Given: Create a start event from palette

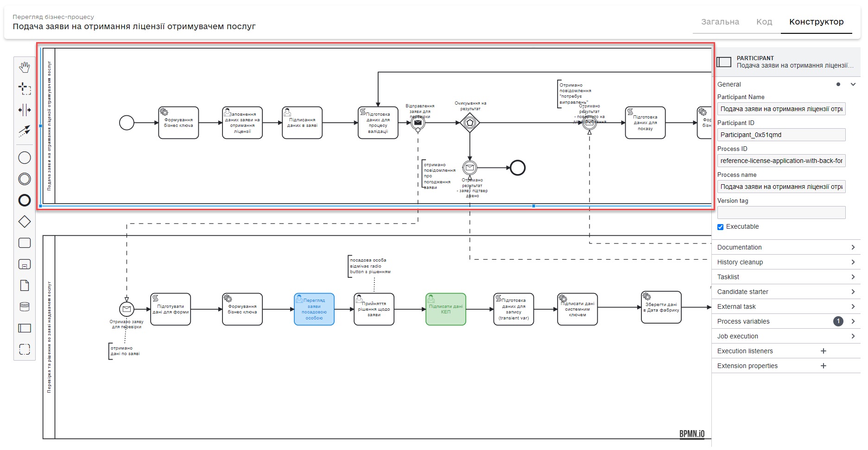Looking at the screenshot, I should pos(25,157).
